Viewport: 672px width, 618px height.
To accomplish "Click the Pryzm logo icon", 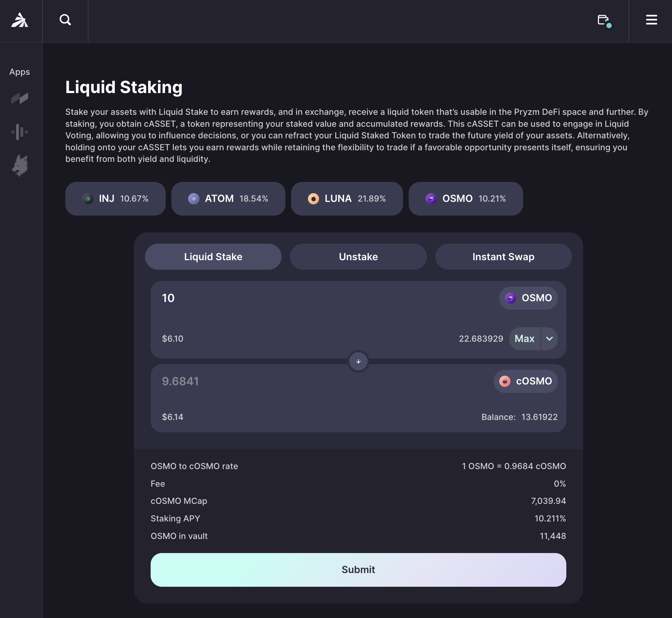I will 20,20.
